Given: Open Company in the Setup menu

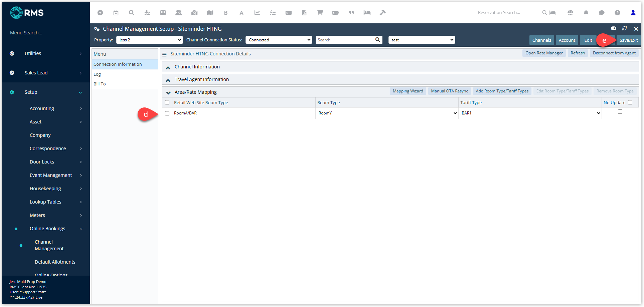Looking at the screenshot, I should [40, 135].
